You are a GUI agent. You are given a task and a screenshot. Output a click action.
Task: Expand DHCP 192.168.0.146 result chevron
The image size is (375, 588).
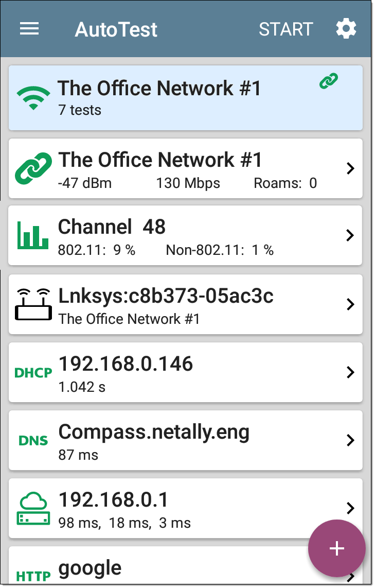click(x=350, y=372)
